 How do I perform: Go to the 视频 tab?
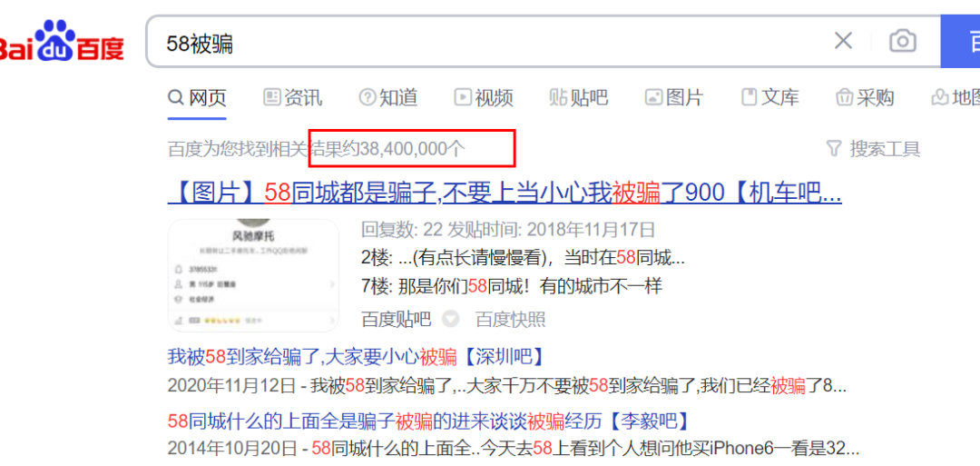484,97
